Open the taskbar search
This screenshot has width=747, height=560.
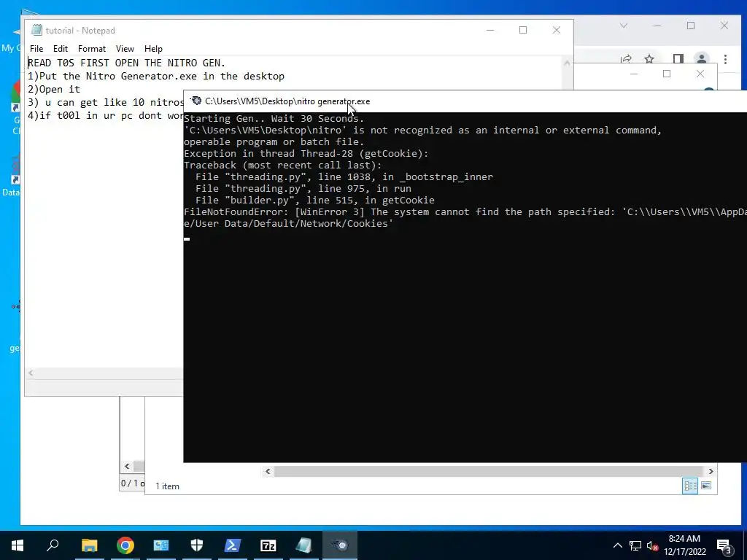[53, 545]
